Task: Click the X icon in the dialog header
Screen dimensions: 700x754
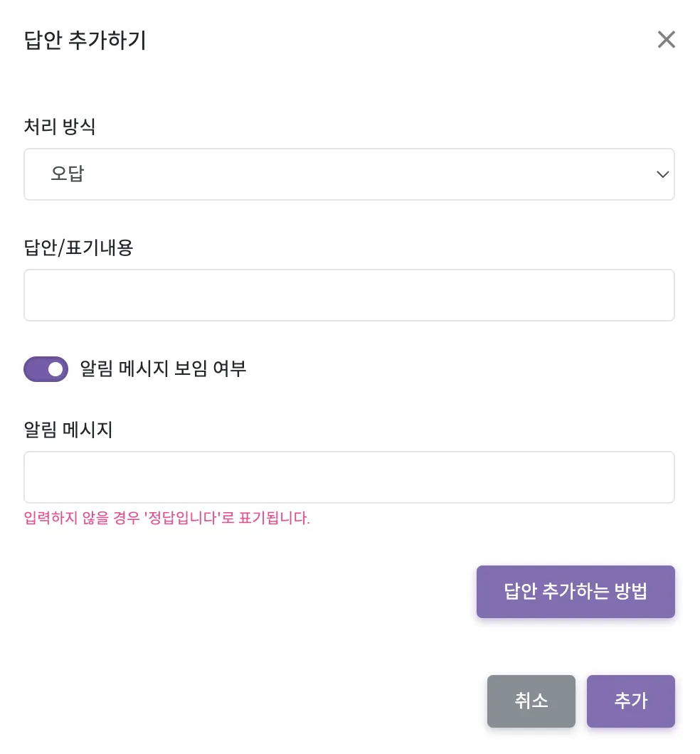Action: point(666,40)
